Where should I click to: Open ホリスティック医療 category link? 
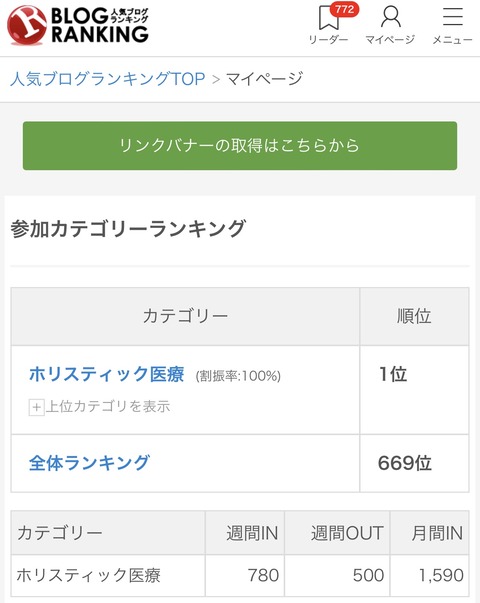coord(107,374)
